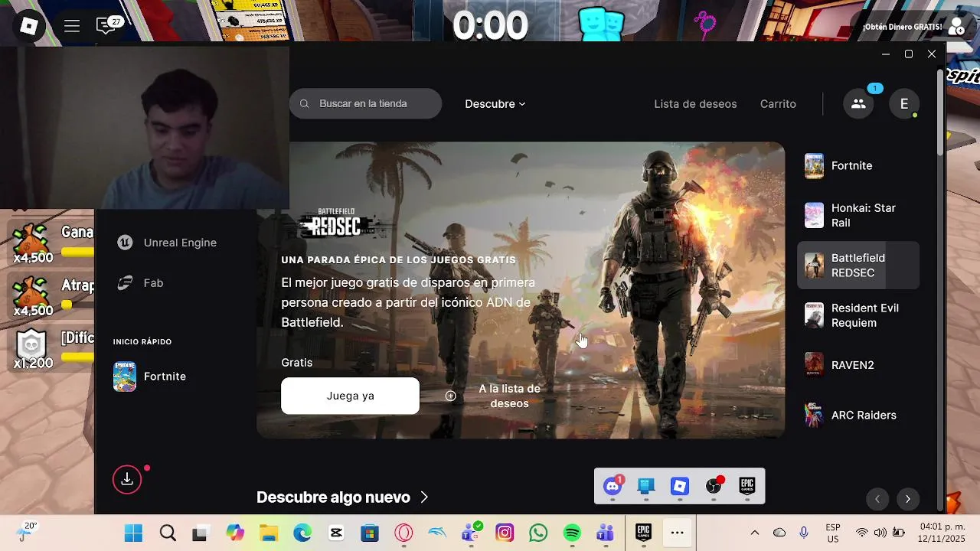
Task: Select Honkai: Star Rail in carousel
Action: [858, 216]
